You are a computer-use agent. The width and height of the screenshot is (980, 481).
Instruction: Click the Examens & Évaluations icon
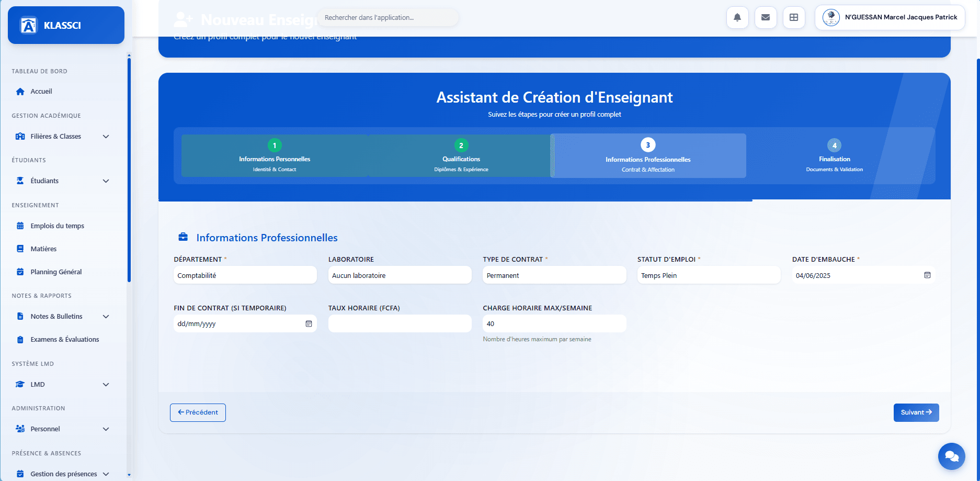click(20, 340)
